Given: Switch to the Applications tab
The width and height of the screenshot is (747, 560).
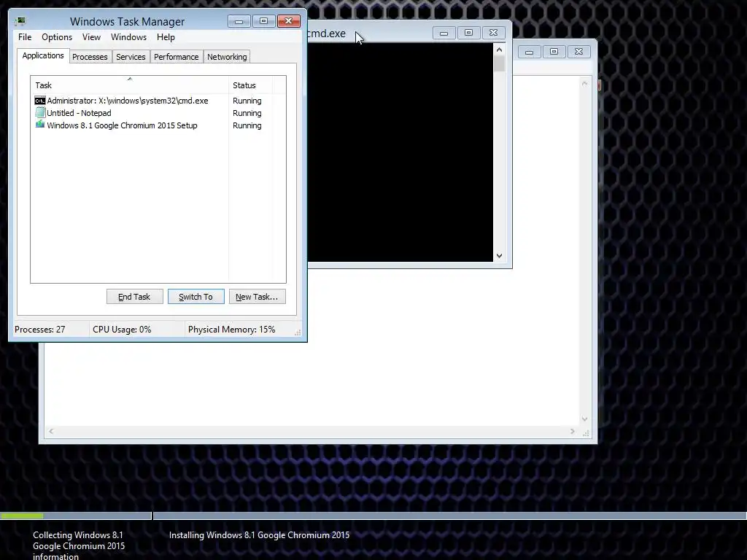Looking at the screenshot, I should (43, 55).
